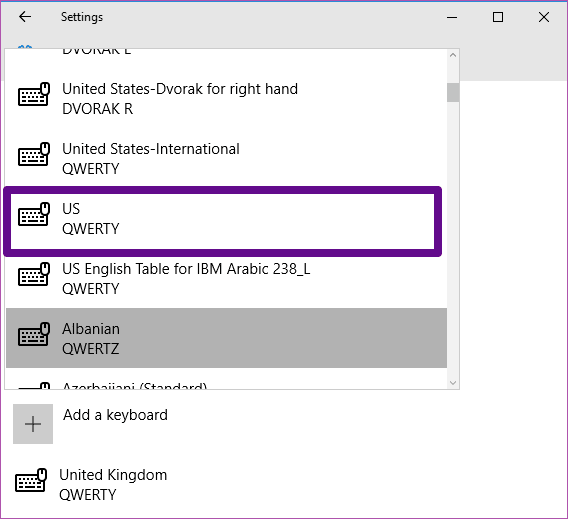568x519 pixels.
Task: Choose the United States-International QWERTY layout
Action: click(226, 159)
